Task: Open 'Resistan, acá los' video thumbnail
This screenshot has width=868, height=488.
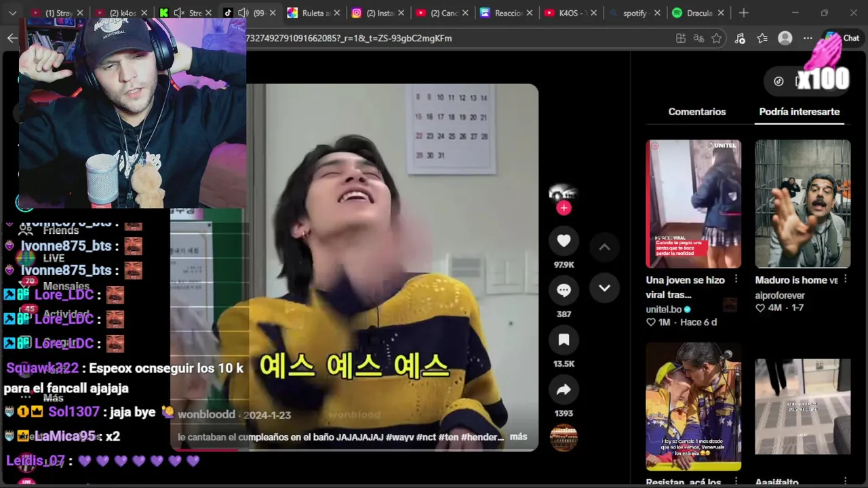Action: click(693, 407)
